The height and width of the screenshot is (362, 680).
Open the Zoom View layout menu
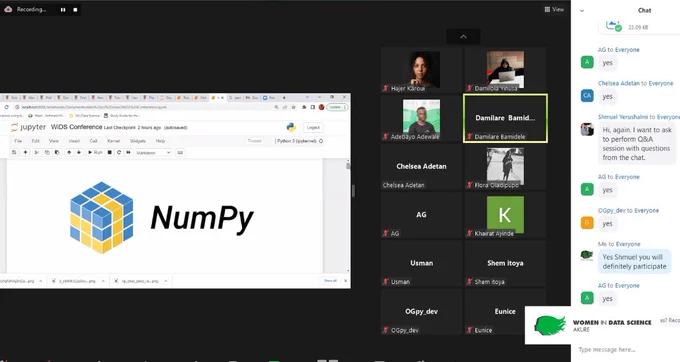click(x=554, y=9)
